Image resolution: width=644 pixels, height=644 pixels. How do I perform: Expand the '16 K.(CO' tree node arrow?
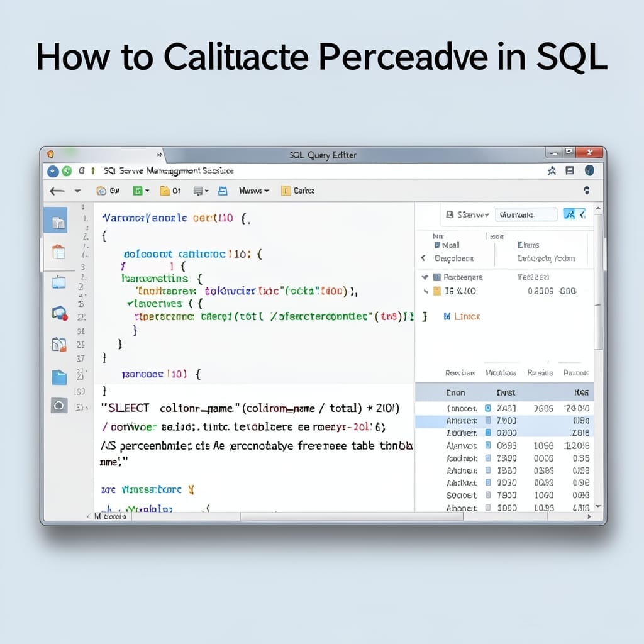[x=426, y=291]
